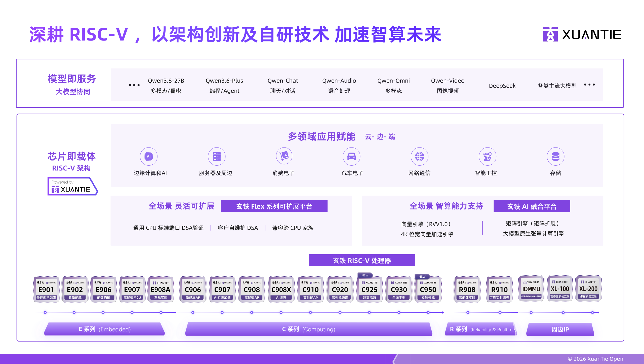Select the C910 processor chip
Image resolution: width=644 pixels, height=364 pixels.
311,289
